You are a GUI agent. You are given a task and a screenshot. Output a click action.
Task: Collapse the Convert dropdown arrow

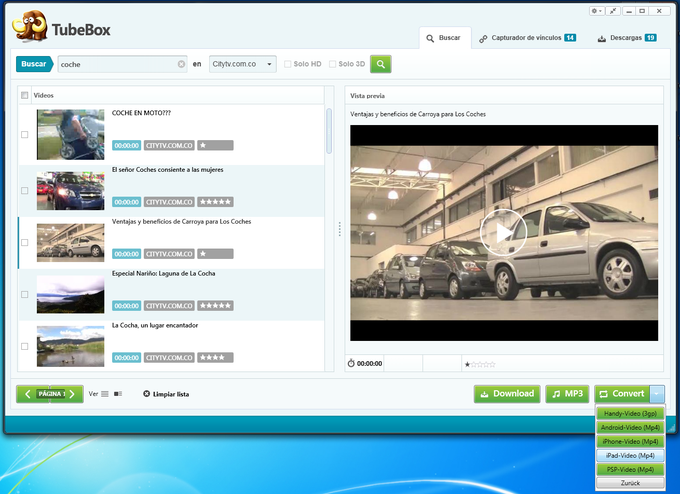[x=657, y=394]
